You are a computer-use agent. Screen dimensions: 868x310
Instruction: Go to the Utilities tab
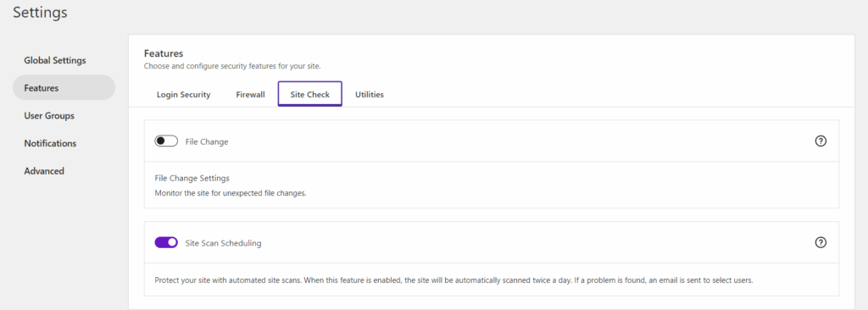(x=370, y=95)
